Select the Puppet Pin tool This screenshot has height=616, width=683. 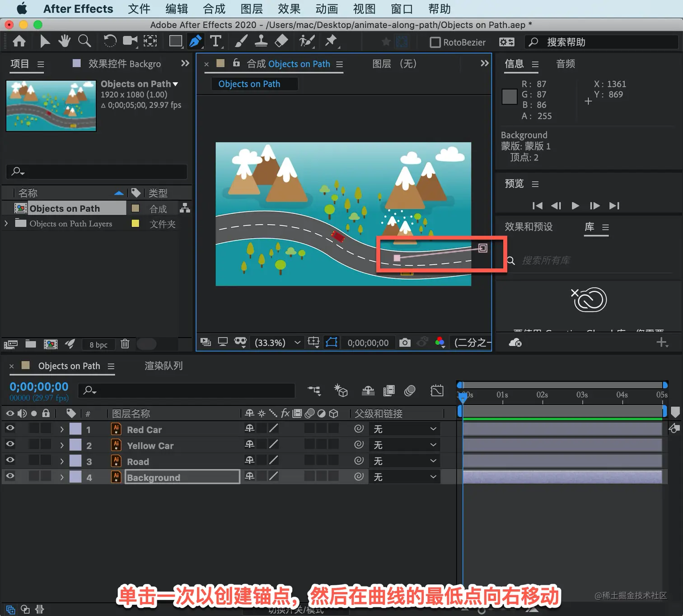coord(331,42)
